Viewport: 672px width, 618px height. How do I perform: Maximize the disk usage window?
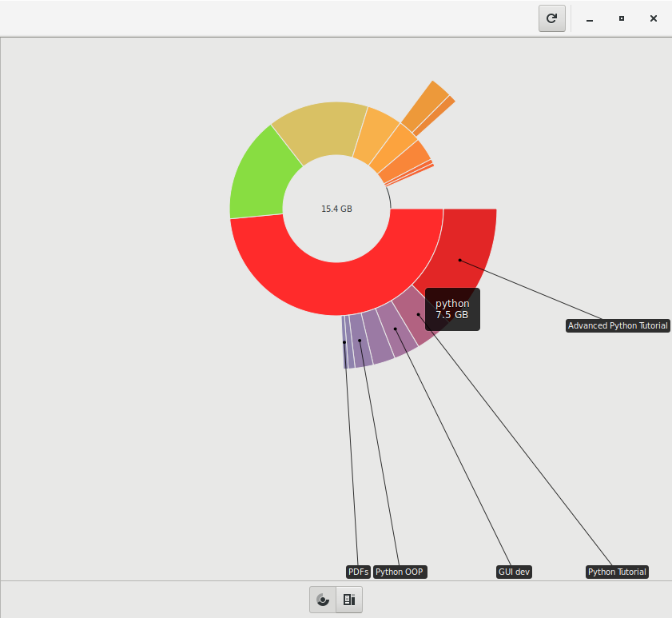[622, 18]
